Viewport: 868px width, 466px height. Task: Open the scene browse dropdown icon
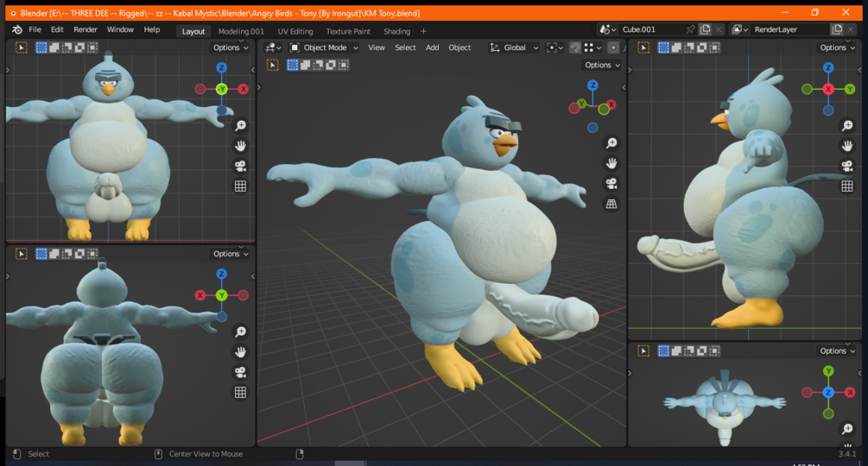pos(607,29)
